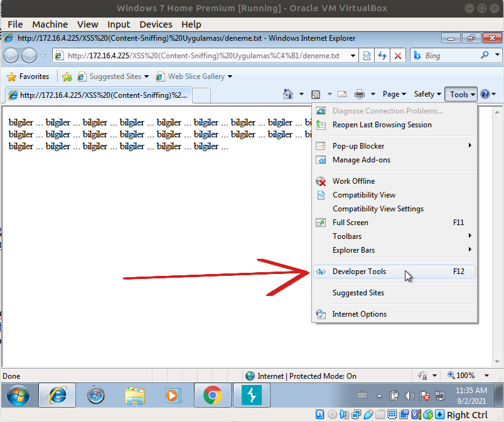Open VirtualBox Input menu
Viewport: 504px width, 422px height.
(119, 24)
